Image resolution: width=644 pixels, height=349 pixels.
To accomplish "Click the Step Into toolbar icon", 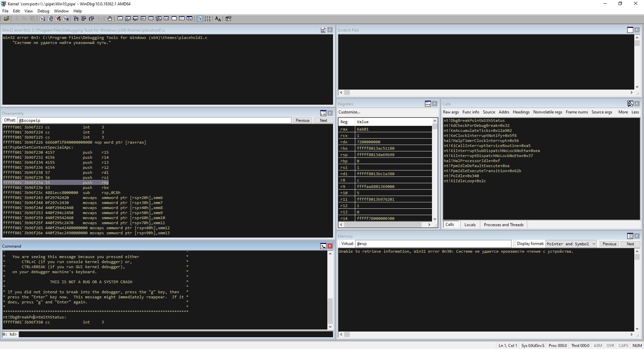I will (x=76, y=19).
